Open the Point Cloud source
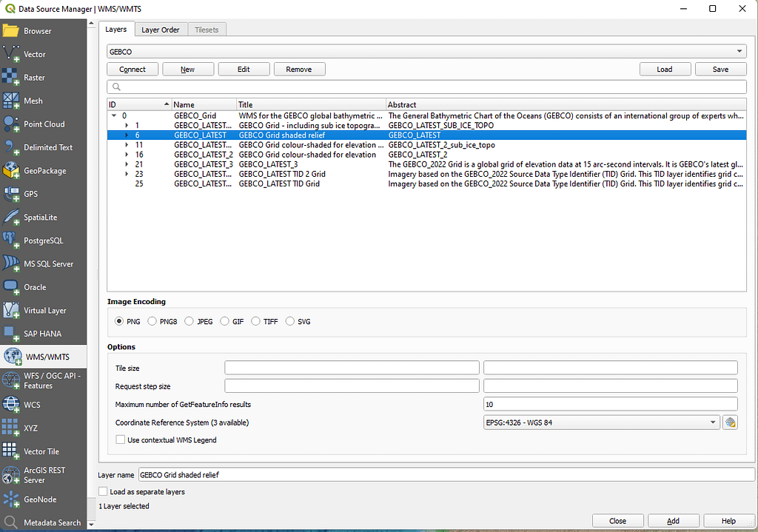Image resolution: width=758 pixels, height=532 pixels. coord(44,124)
